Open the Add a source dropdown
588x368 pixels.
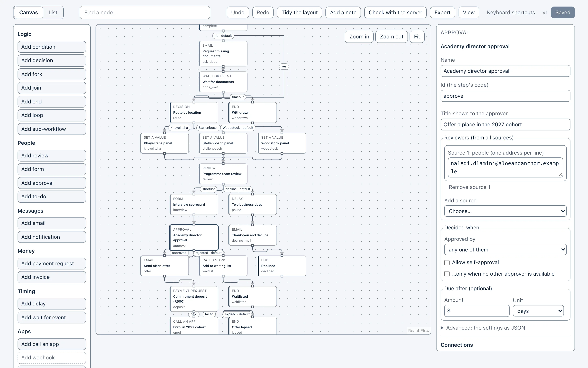(x=505, y=211)
